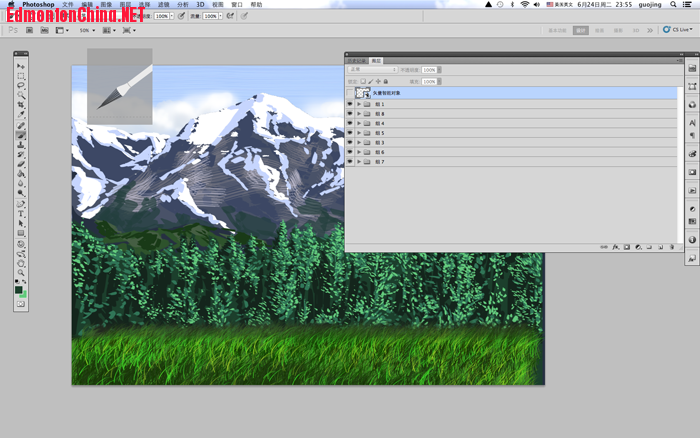Pick the Brush tool in toolbox

21,135
